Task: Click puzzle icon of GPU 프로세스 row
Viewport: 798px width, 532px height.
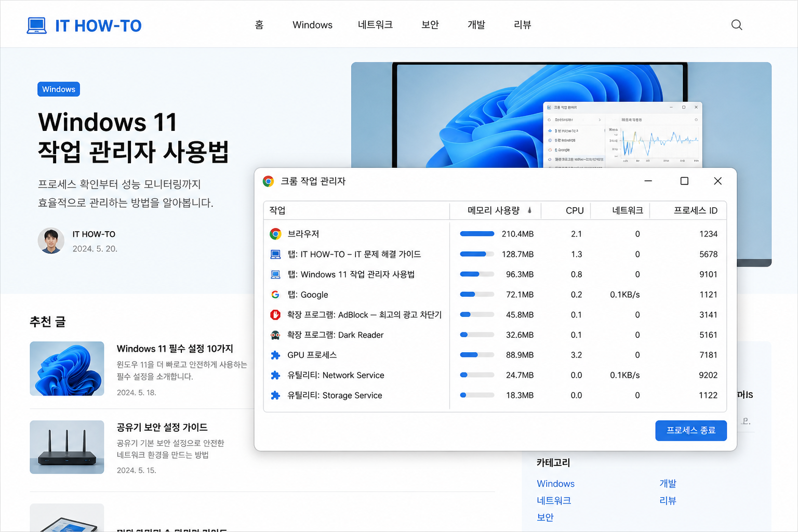Action: 275,355
